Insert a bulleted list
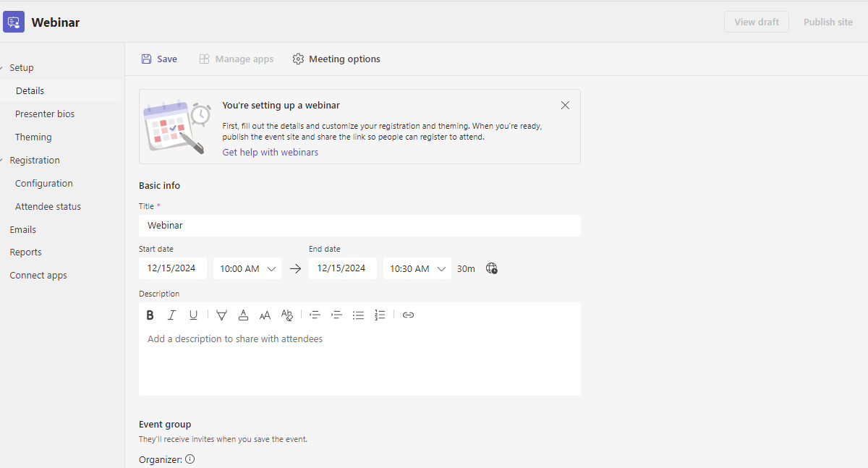 point(358,315)
